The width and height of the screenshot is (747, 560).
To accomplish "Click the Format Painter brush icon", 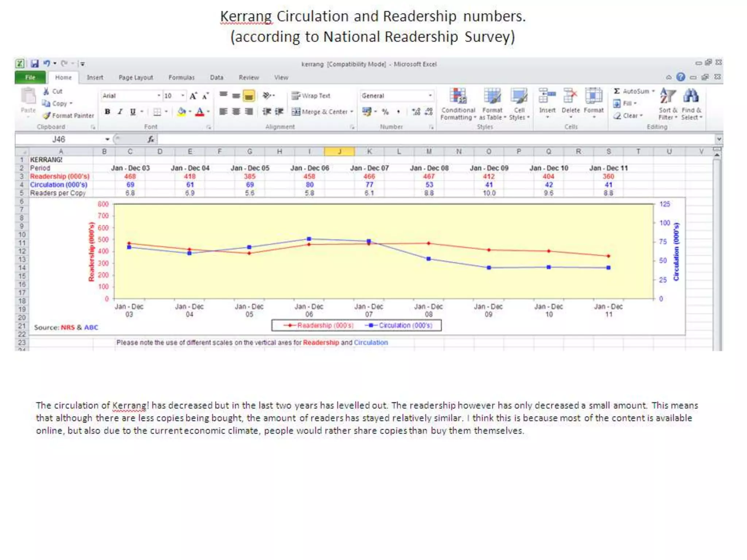I will pos(47,116).
